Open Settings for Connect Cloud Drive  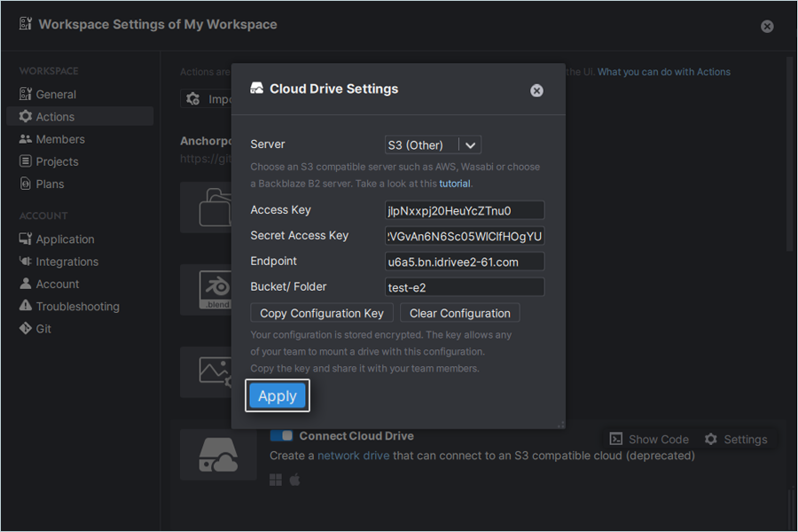coord(736,440)
